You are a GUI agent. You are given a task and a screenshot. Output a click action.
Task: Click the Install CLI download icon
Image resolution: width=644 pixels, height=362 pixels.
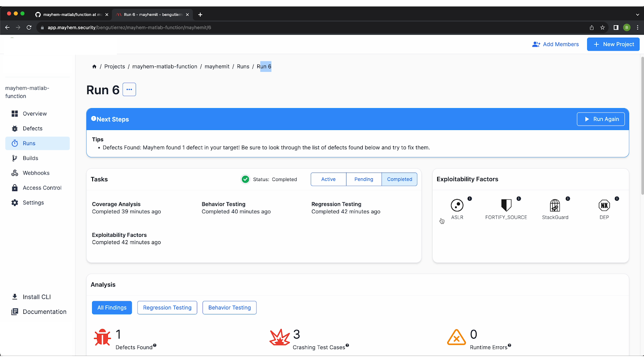pos(15,297)
